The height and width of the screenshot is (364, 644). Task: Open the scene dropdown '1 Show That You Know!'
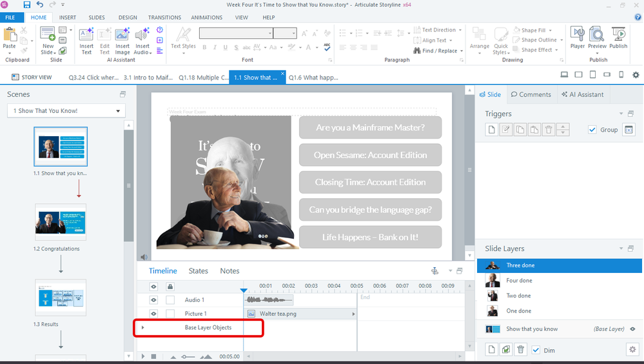click(66, 111)
